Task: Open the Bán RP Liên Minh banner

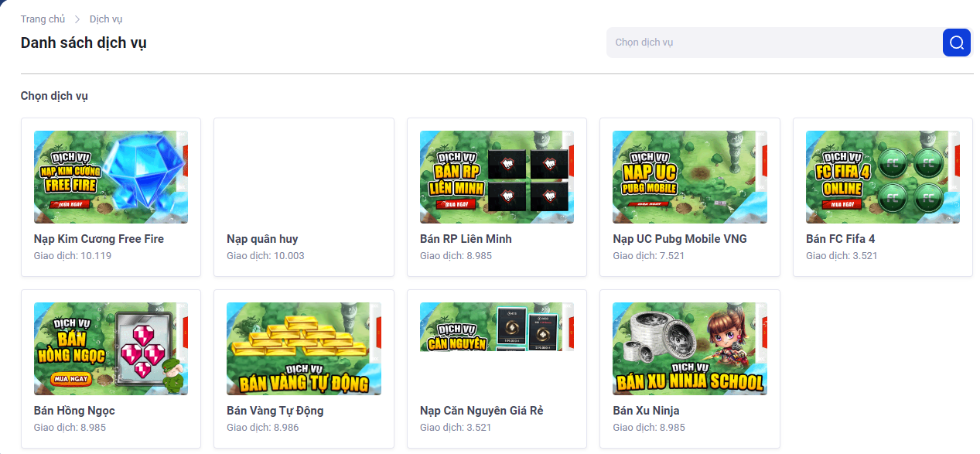Action: coord(497,177)
